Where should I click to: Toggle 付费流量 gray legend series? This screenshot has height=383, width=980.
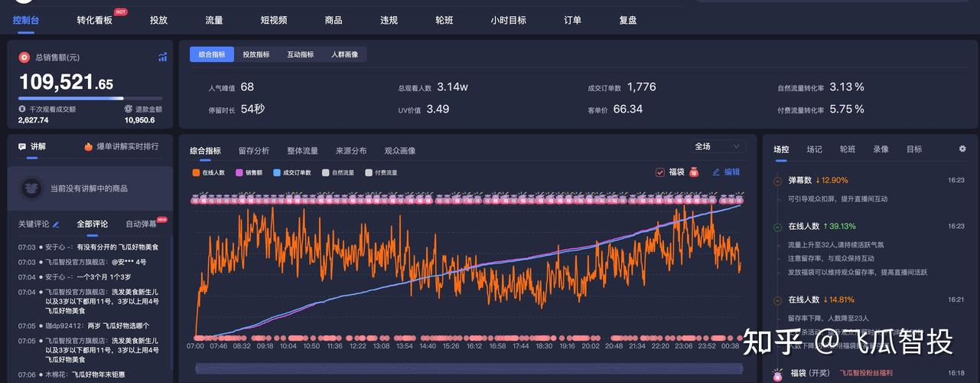pyautogui.click(x=381, y=173)
